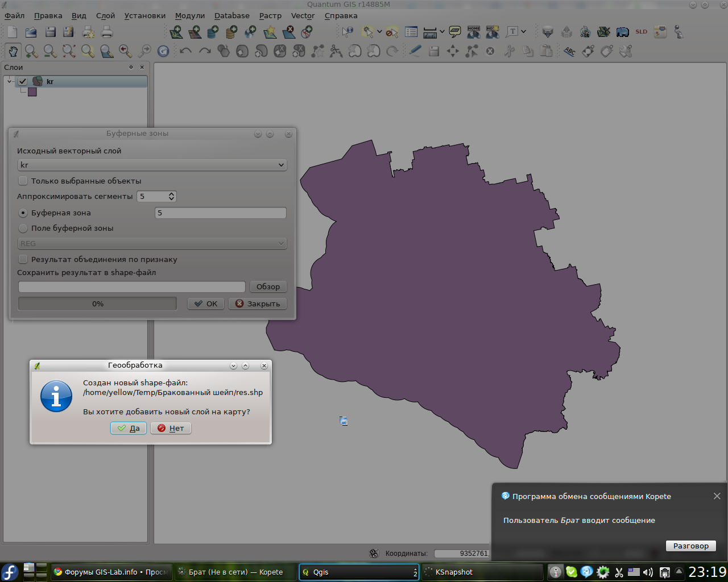
Task: Select the 'Поле буферной зоны' radio button
Action: (23, 228)
